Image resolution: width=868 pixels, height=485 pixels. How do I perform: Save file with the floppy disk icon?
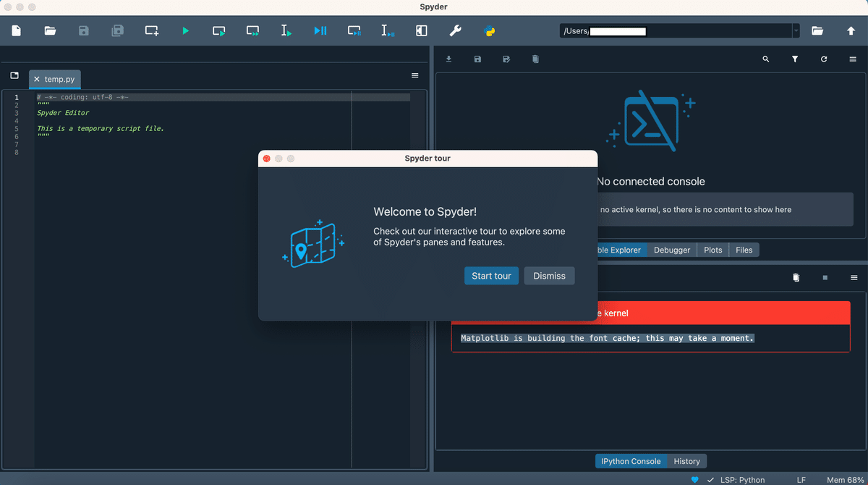(84, 30)
